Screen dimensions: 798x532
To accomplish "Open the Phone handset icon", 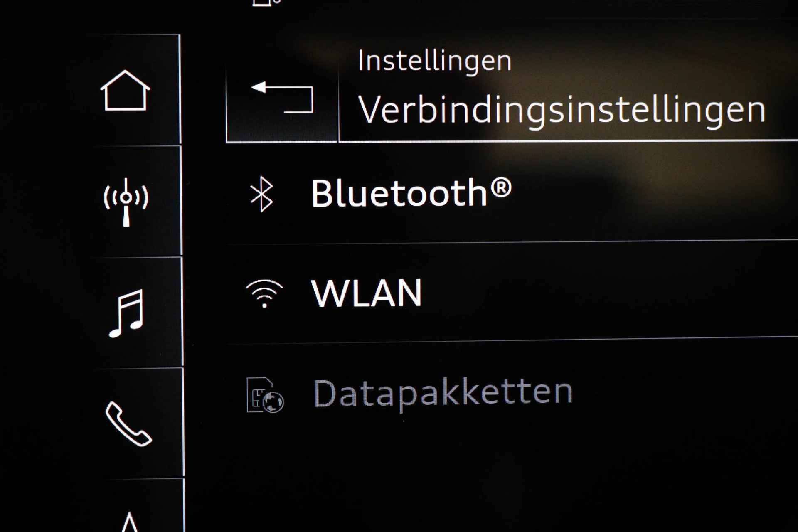I will (x=128, y=424).
